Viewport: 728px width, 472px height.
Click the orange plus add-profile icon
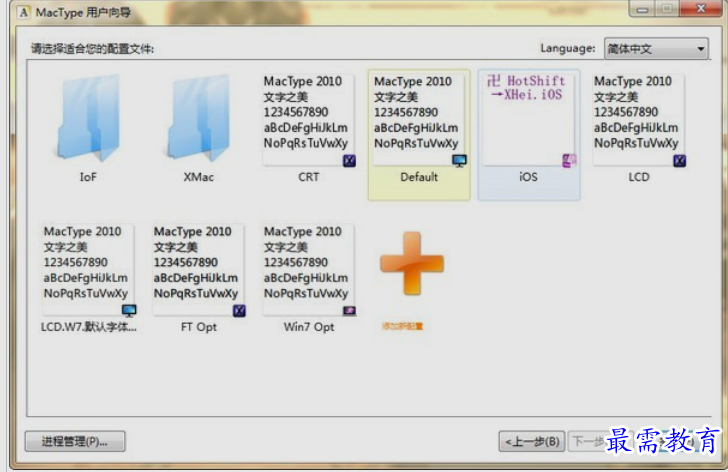click(412, 264)
